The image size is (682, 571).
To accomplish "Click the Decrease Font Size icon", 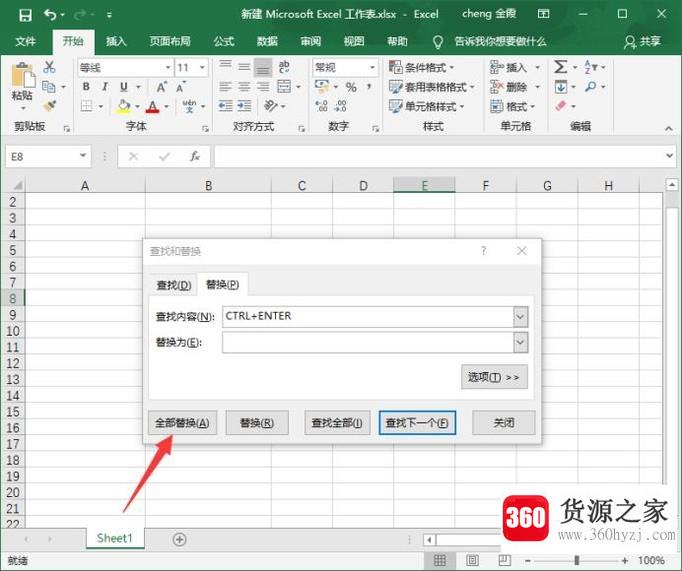I will pyautogui.click(x=181, y=87).
